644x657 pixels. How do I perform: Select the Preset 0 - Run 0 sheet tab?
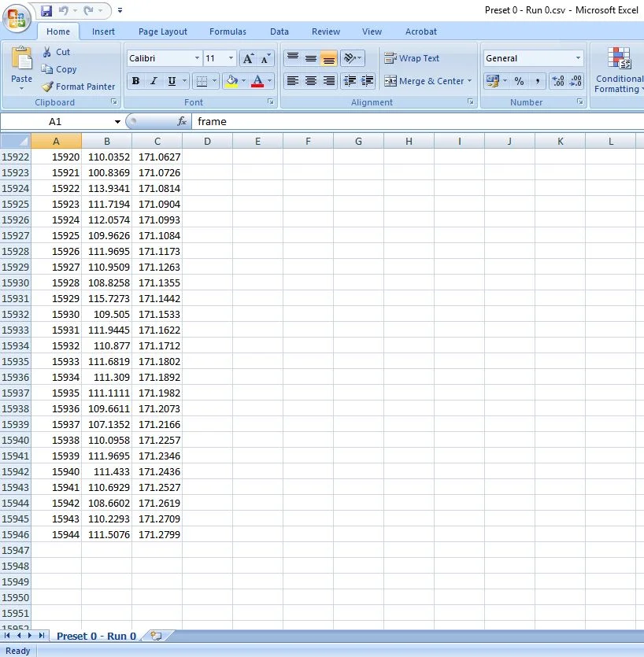tap(96, 636)
